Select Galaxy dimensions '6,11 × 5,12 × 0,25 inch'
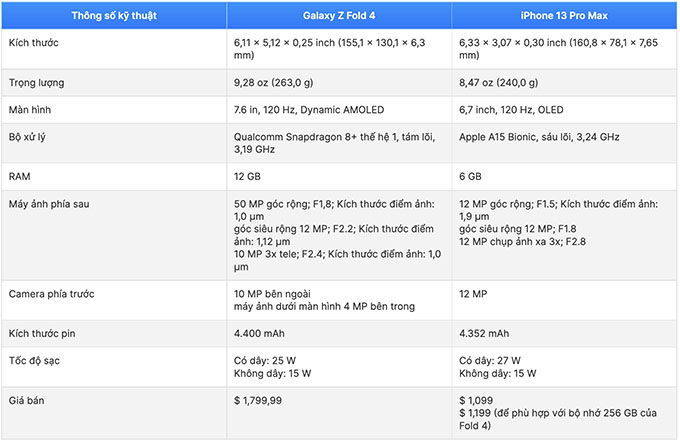Image resolution: width=680 pixels, height=442 pixels. coord(284,43)
